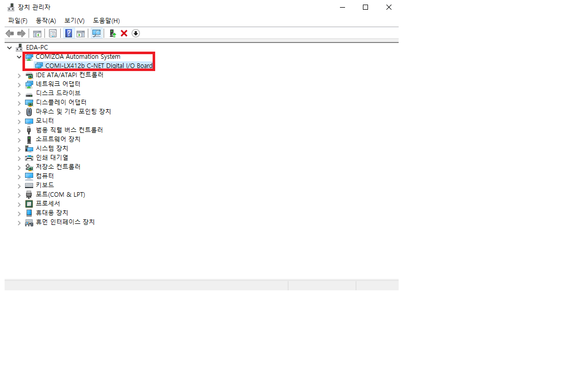This screenshot has height=368, width=588.
Task: Click the Update driver toolbar icon
Action: coord(113,33)
